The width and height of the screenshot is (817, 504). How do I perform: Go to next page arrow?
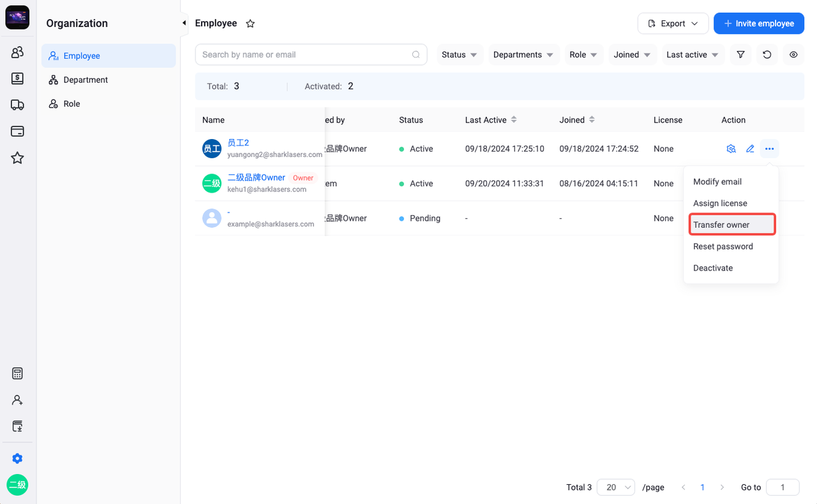click(722, 487)
